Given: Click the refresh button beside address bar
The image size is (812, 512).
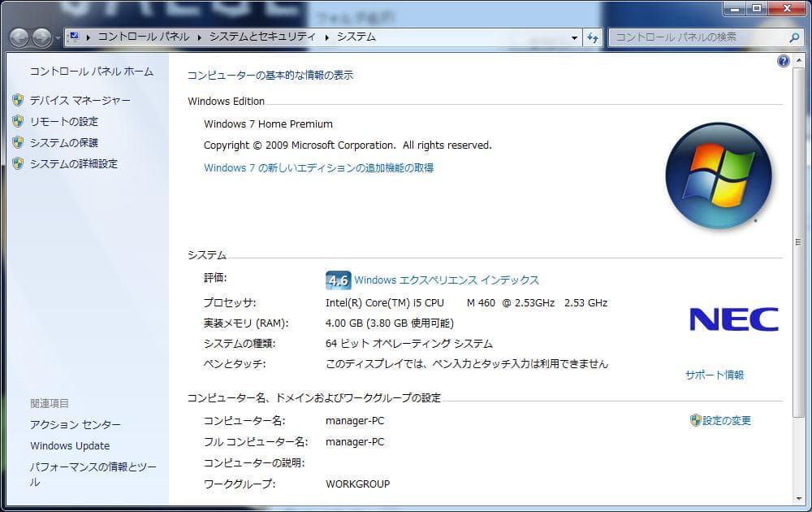Looking at the screenshot, I should pos(593,37).
